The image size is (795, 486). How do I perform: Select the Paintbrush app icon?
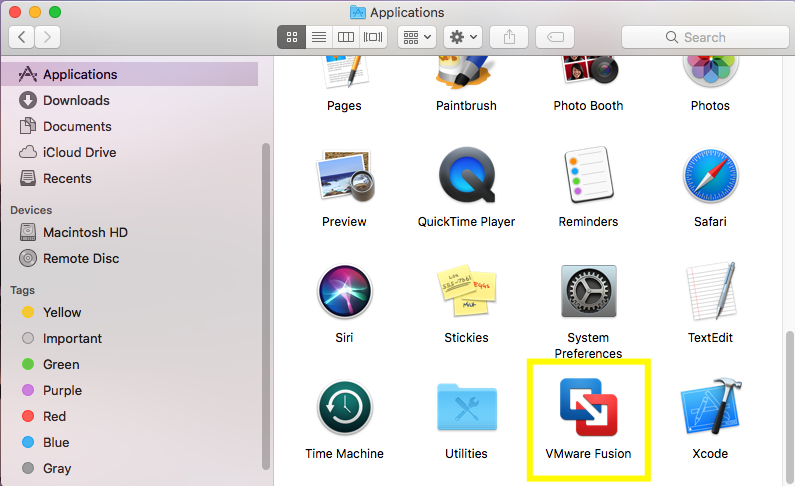tap(464, 72)
